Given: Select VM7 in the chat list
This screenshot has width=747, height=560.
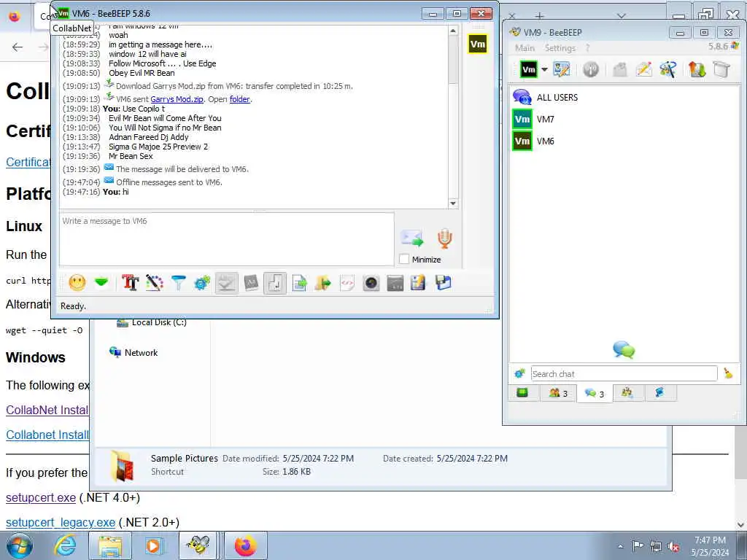Looking at the screenshot, I should click(625, 119).
